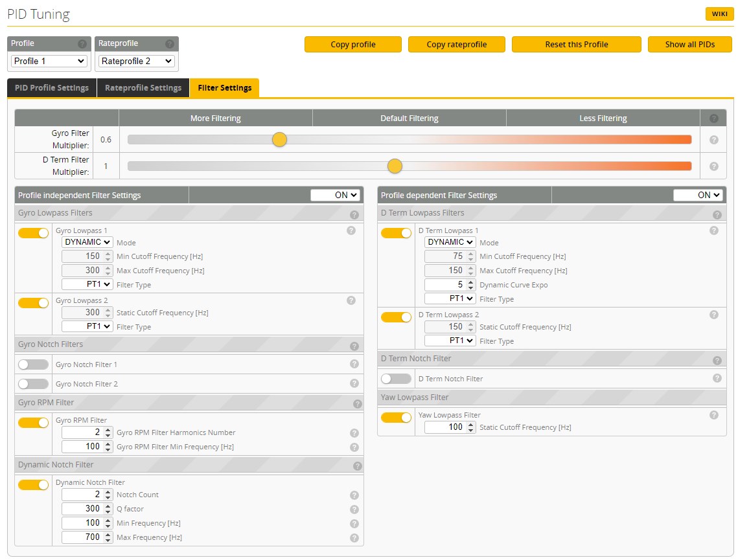Disable the Gyro RPM Filter toggle
Screen dimensions: 738x560
tap(33, 423)
